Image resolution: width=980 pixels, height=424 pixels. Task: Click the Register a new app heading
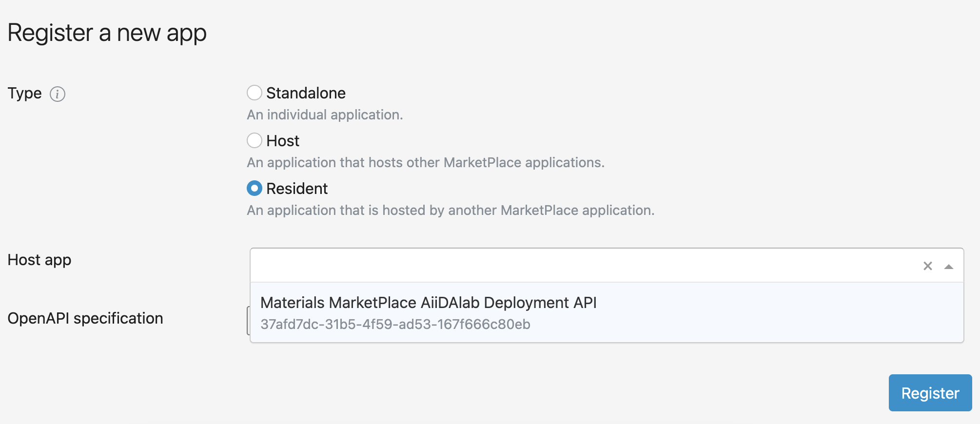(x=107, y=33)
